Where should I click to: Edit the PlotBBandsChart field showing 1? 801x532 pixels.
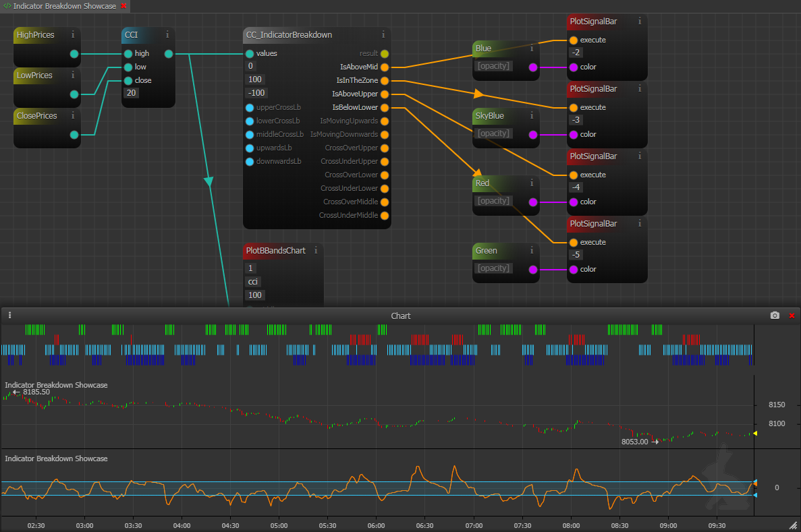click(x=250, y=268)
